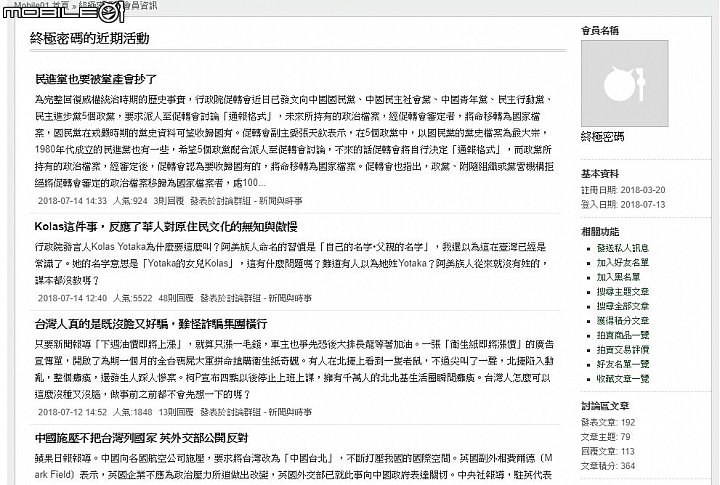This screenshot has width=720, height=485.
Task: Click the Mobile01 logo at top left
Action: [63, 11]
